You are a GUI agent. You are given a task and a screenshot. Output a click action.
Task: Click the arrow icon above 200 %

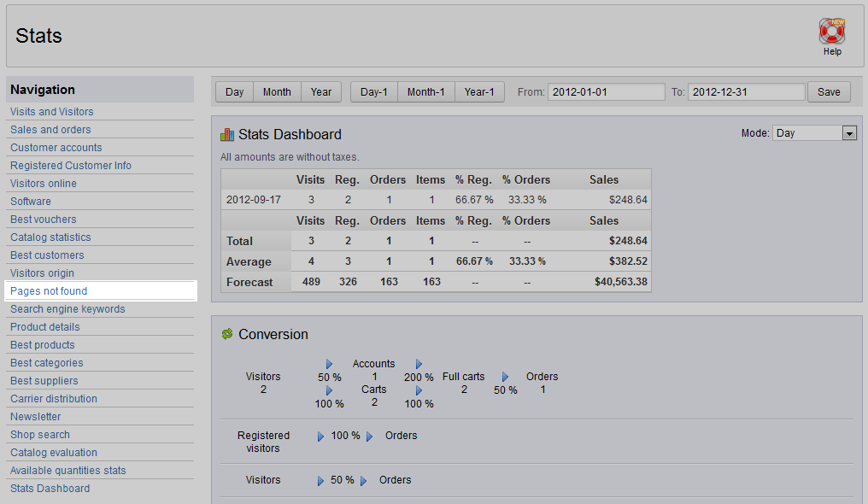pos(419,364)
